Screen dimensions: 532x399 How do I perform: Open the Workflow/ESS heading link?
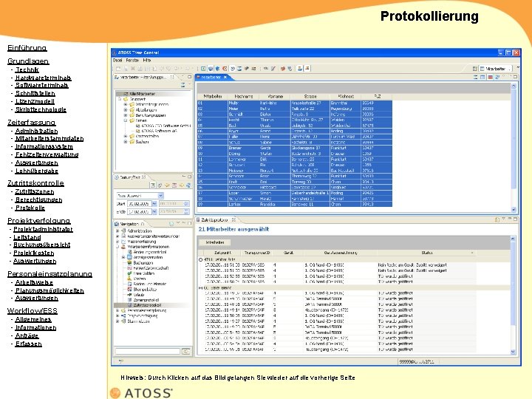pyautogui.click(x=33, y=311)
